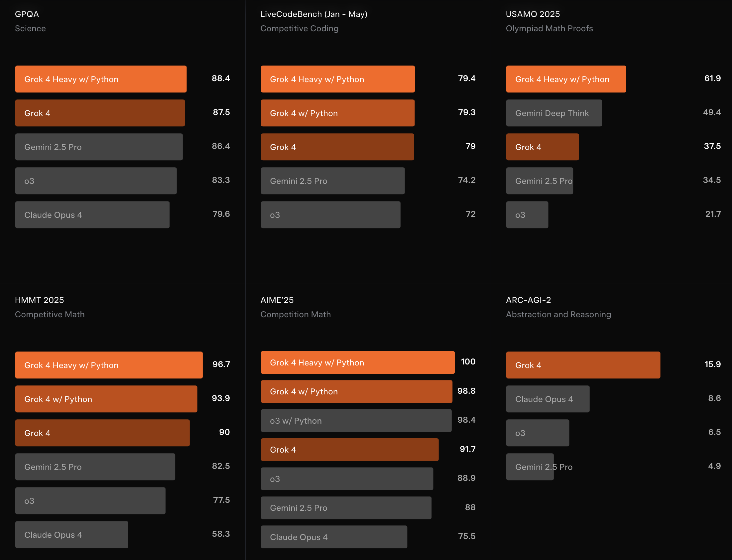Click the USAMO 2025 heading

coord(533,14)
